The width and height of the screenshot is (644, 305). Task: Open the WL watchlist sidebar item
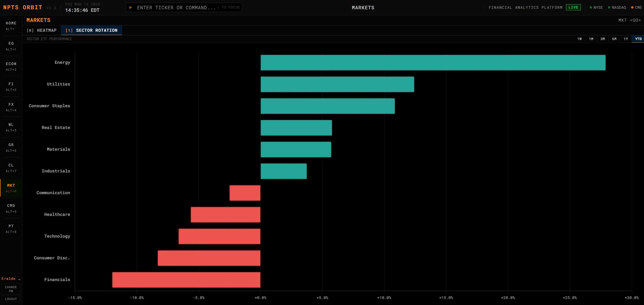pos(11,127)
